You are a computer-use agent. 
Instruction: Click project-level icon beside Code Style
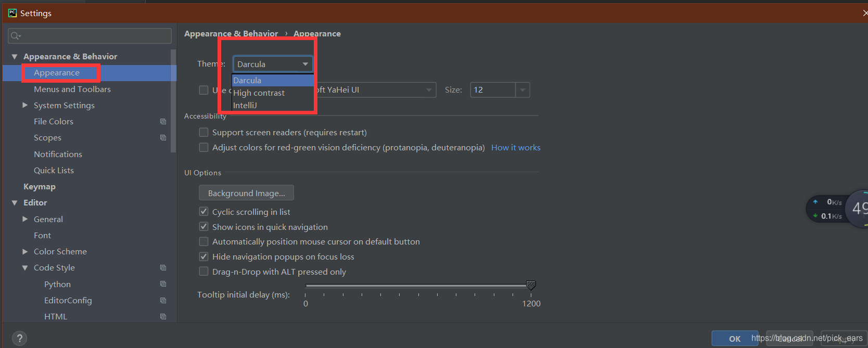coord(163,267)
